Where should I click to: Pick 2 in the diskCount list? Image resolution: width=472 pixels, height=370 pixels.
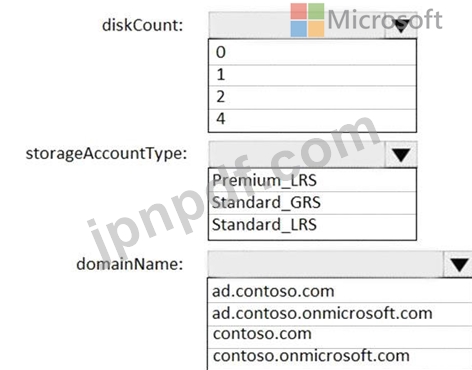tap(312, 97)
